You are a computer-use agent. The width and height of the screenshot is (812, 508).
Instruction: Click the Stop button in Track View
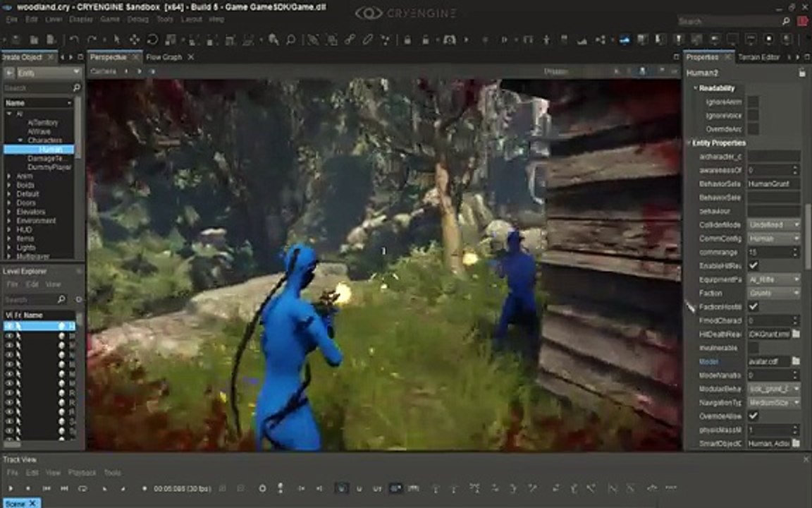pyautogui.click(x=28, y=488)
